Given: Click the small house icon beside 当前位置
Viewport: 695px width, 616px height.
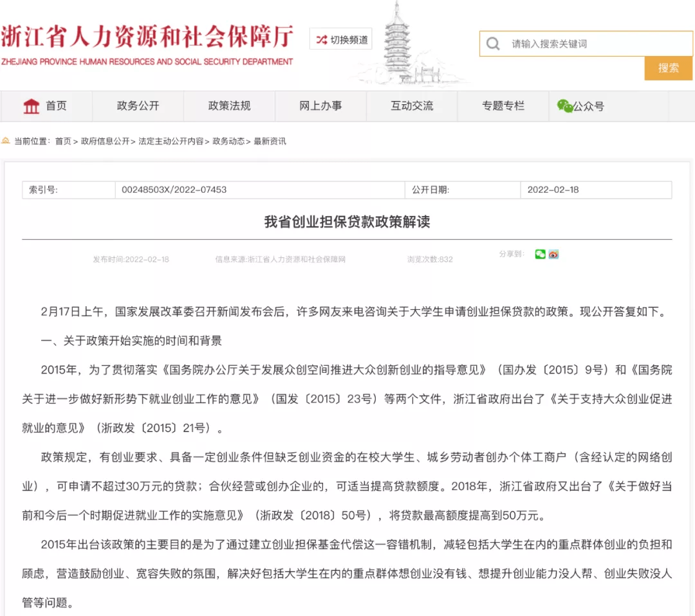Looking at the screenshot, I should [x=6, y=141].
